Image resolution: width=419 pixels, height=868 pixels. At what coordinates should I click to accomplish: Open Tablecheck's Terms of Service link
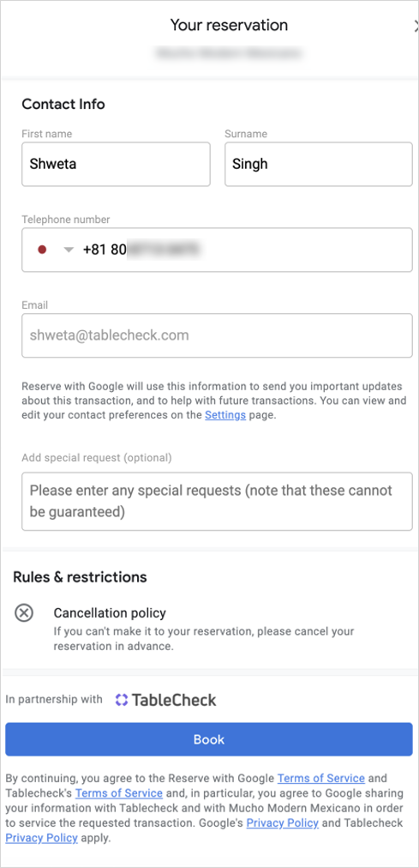tap(119, 793)
